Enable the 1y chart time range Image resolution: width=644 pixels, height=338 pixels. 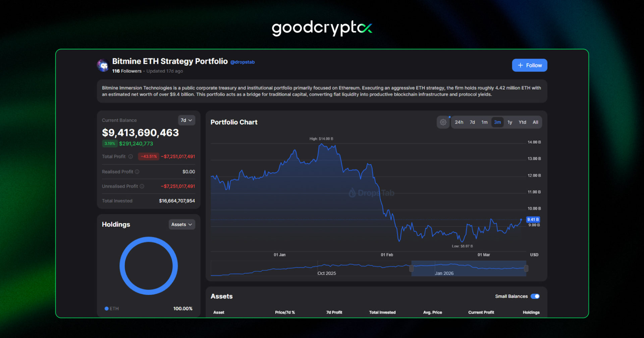point(510,122)
